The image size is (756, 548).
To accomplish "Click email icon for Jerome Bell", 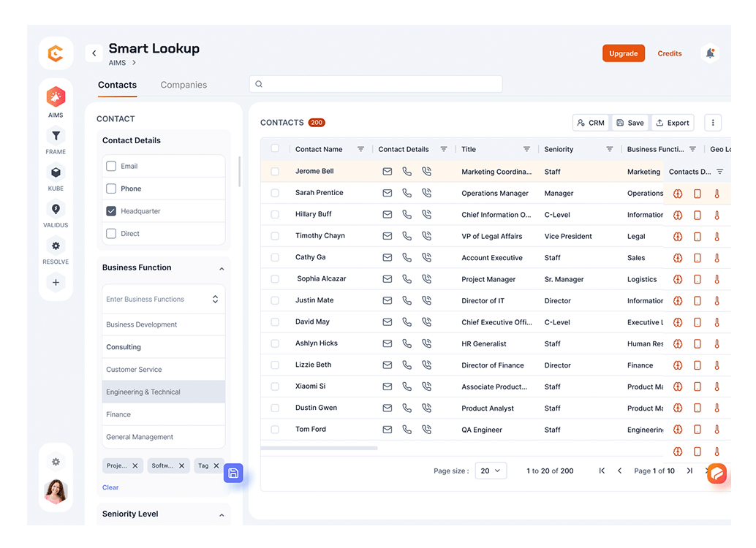I will coord(388,172).
